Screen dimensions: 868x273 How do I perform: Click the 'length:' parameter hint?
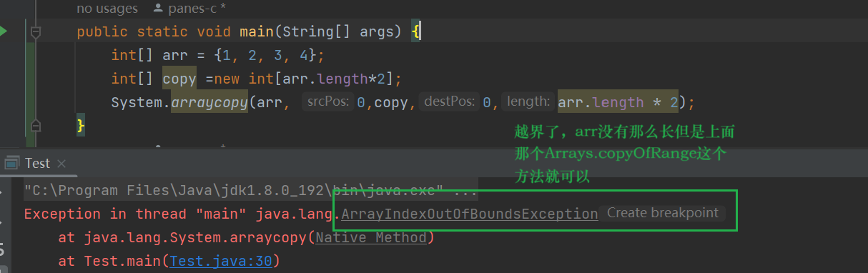528,102
